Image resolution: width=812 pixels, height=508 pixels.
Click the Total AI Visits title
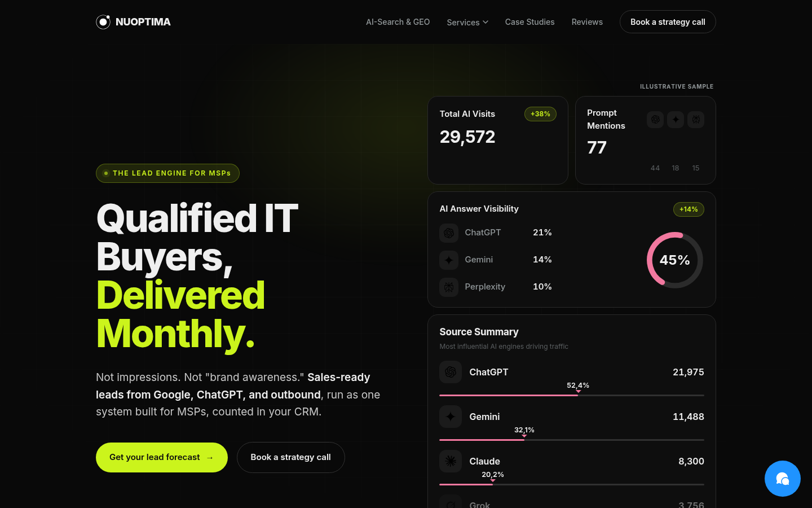pyautogui.click(x=467, y=114)
